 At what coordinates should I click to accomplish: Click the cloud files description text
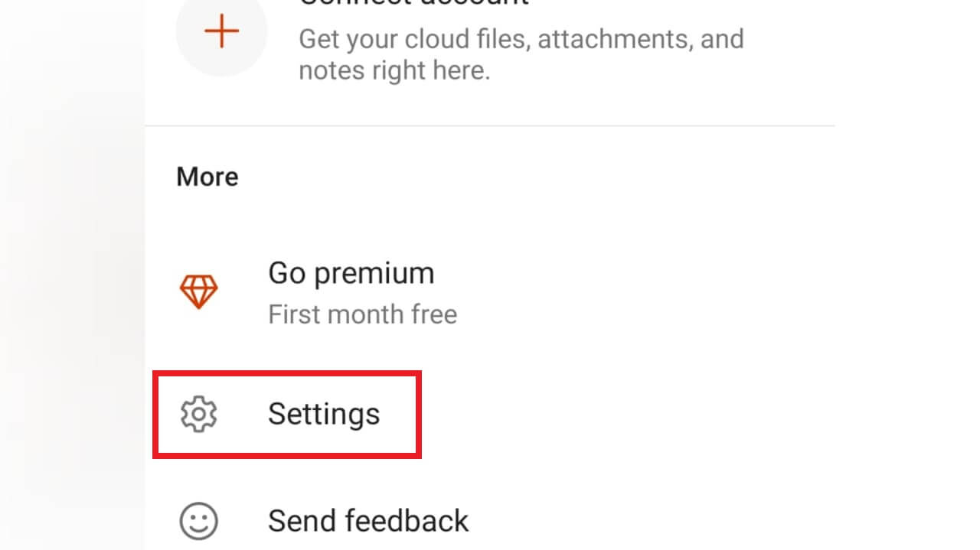[521, 54]
